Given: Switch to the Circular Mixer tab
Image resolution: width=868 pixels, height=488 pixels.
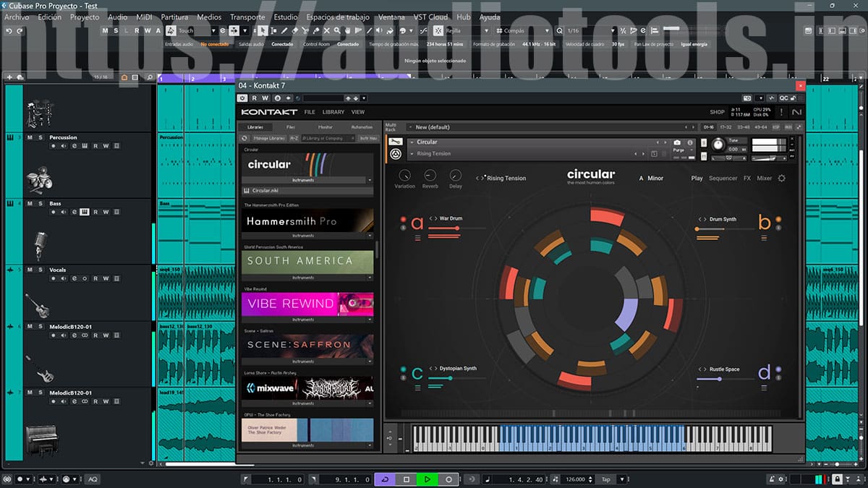Looking at the screenshot, I should (765, 178).
